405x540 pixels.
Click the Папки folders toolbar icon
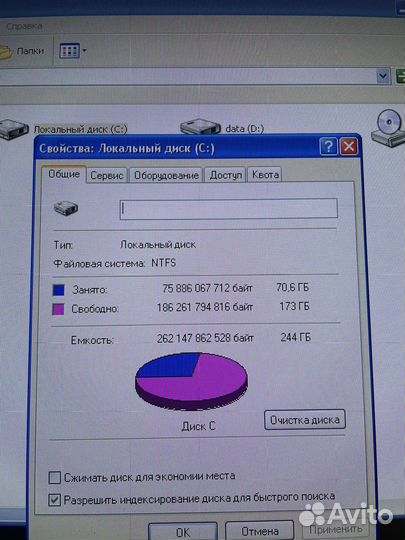tap(6, 52)
